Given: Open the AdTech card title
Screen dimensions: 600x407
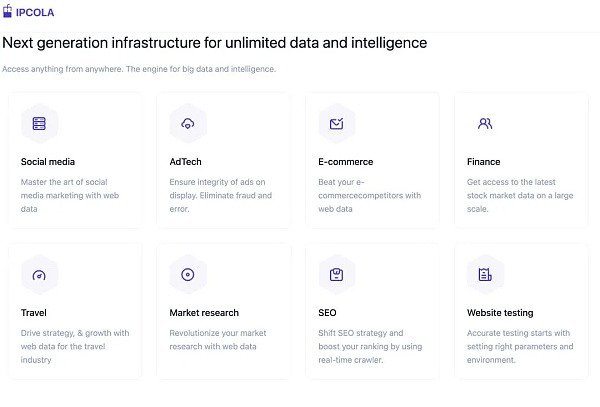Looking at the screenshot, I should coord(186,162).
